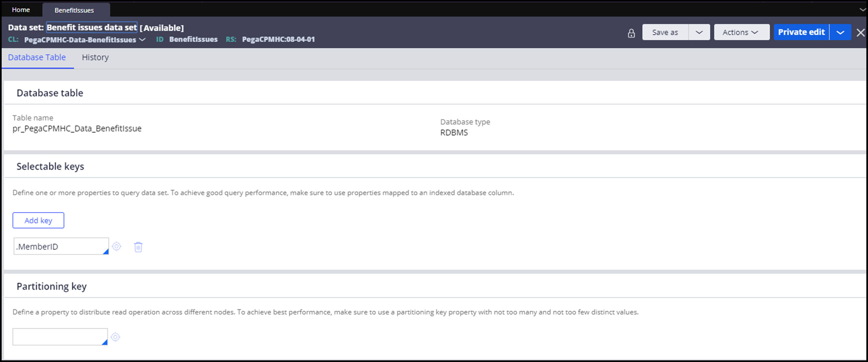Click the lock icon in header
The height and width of the screenshot is (362, 868).
coord(631,33)
